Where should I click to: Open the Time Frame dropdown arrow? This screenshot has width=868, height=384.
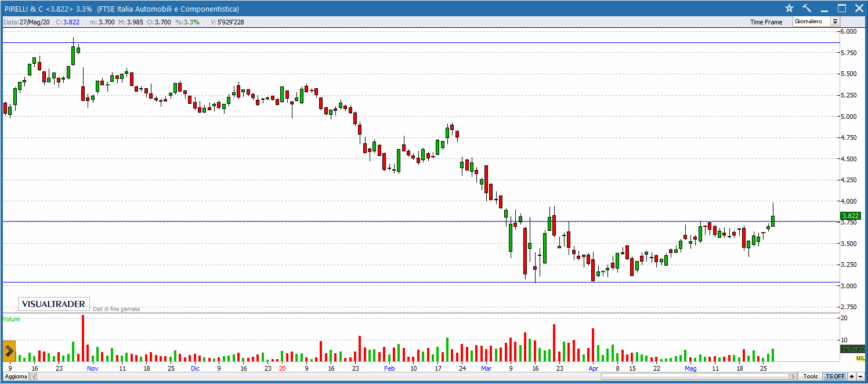(x=835, y=21)
